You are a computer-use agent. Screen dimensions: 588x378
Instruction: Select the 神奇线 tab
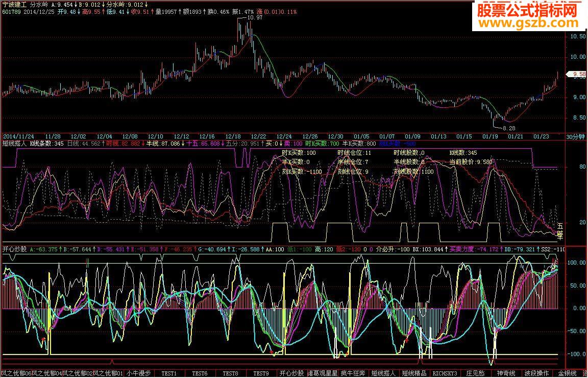tap(506, 373)
